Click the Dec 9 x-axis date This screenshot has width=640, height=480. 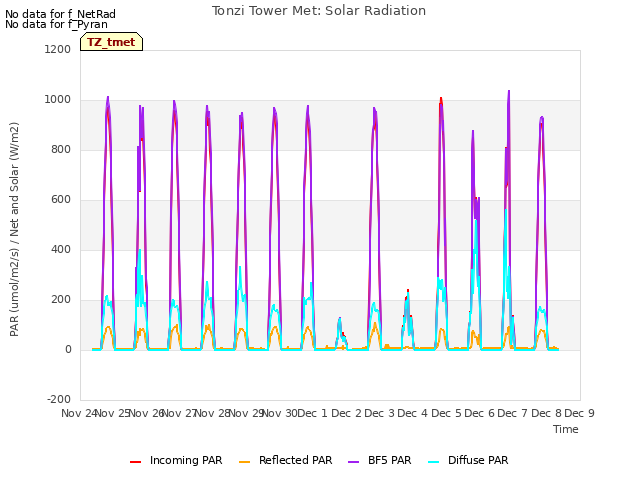579,413
